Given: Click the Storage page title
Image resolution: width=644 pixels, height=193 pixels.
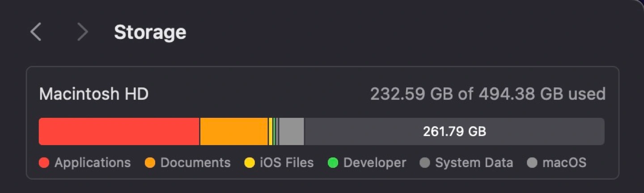Looking at the screenshot, I should [150, 32].
